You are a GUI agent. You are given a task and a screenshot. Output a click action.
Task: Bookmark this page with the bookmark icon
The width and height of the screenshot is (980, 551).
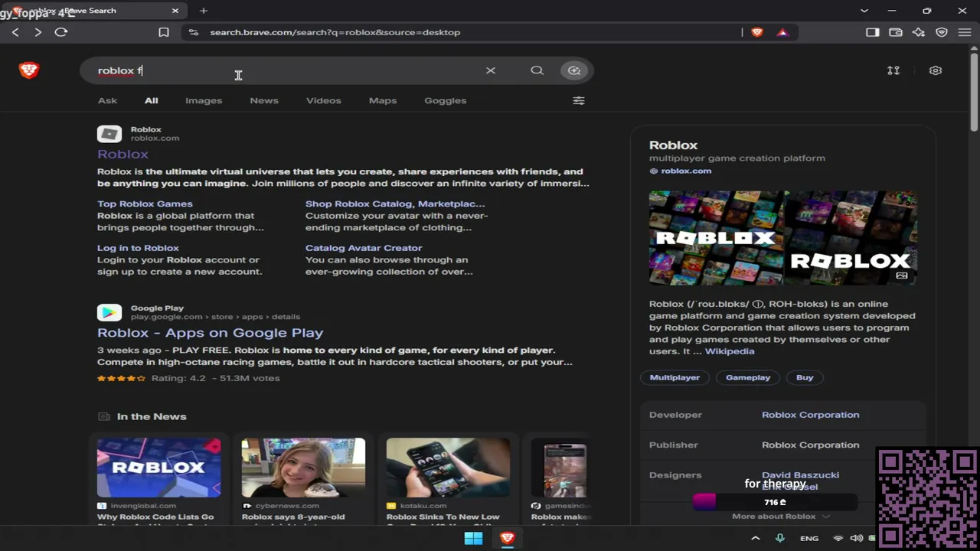[x=163, y=32]
